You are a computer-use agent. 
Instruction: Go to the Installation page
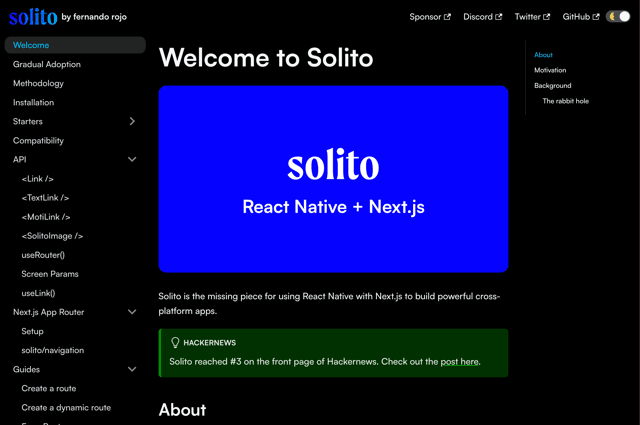pyautogui.click(x=33, y=102)
